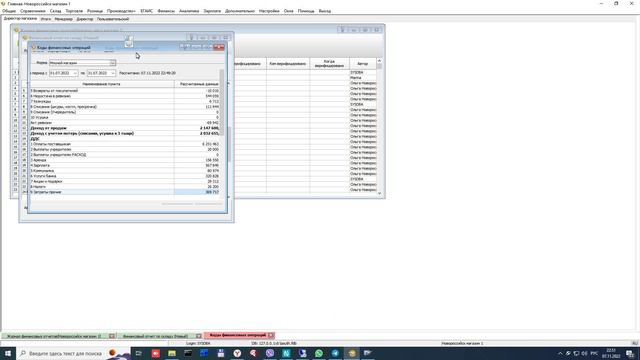Screen dimensions: 640x360
Task: Click the Выход menu item
Action: (325, 11)
